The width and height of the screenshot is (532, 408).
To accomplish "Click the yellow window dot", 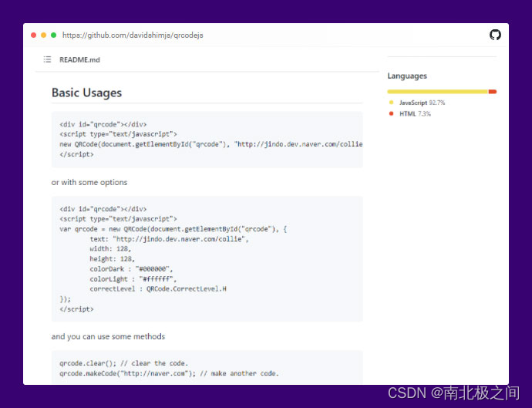I will (43, 35).
